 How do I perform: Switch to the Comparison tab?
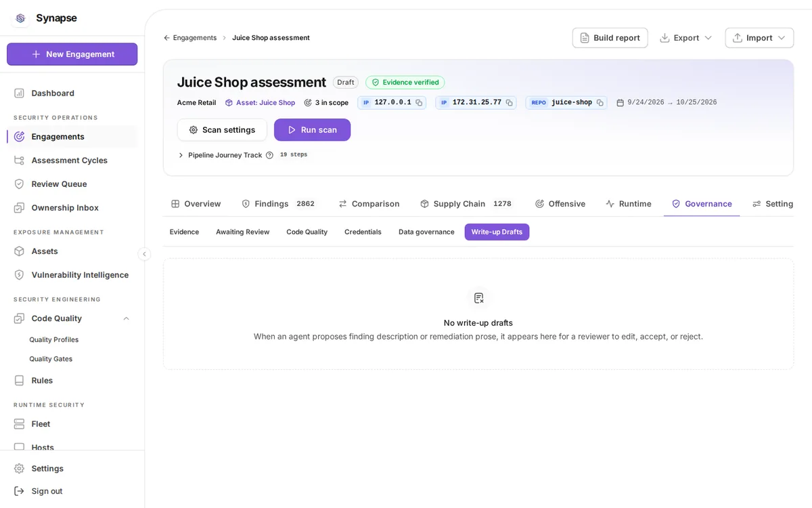tap(369, 204)
